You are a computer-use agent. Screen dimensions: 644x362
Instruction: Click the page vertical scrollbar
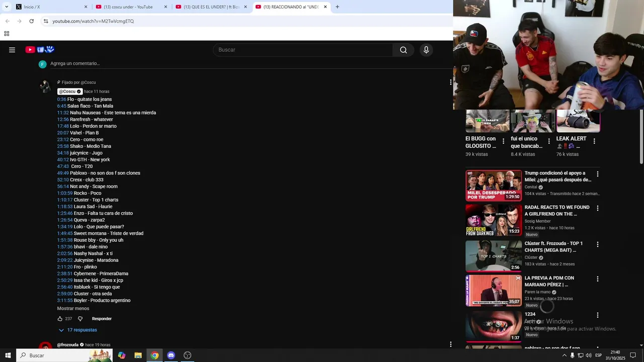tap(641, 137)
